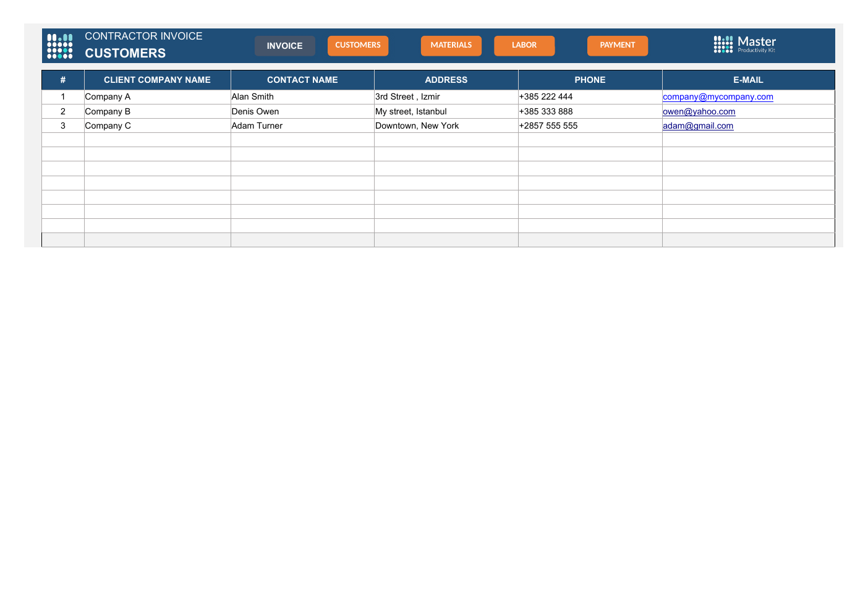Screen dimensions: 868x614
Task: Click the Denis Owen contact cell
Action: [302, 111]
